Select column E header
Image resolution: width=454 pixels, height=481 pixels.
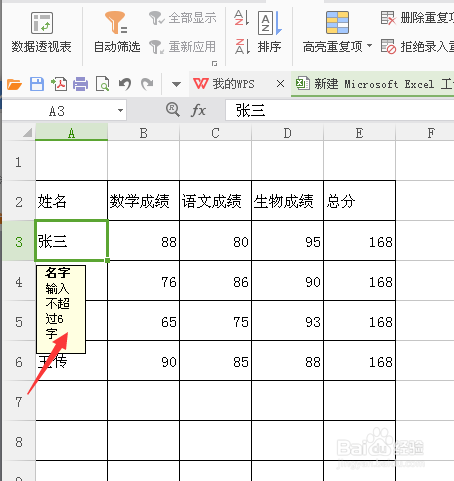coord(359,132)
